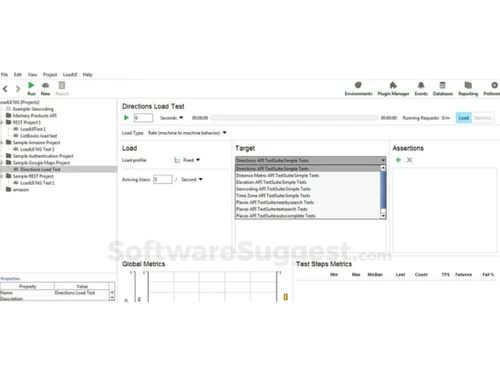Click the test duration input field
Image resolution: width=500 pixels, height=375 pixels.
click(x=143, y=118)
